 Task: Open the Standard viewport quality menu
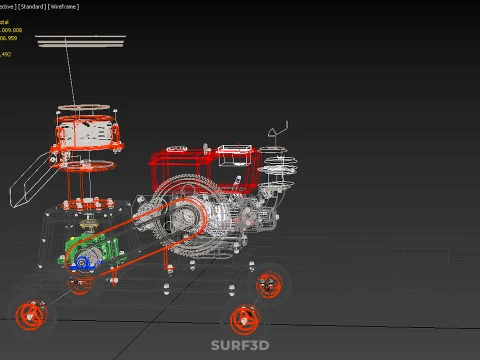32,7
